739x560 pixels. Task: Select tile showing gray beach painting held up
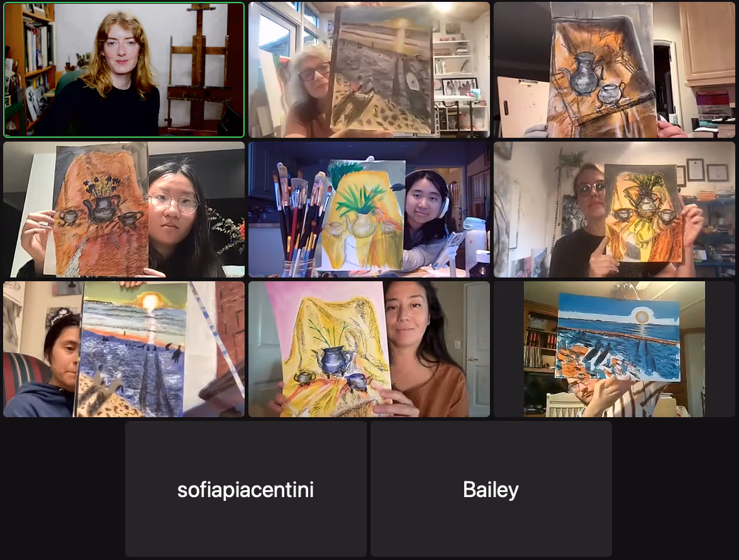click(369, 70)
